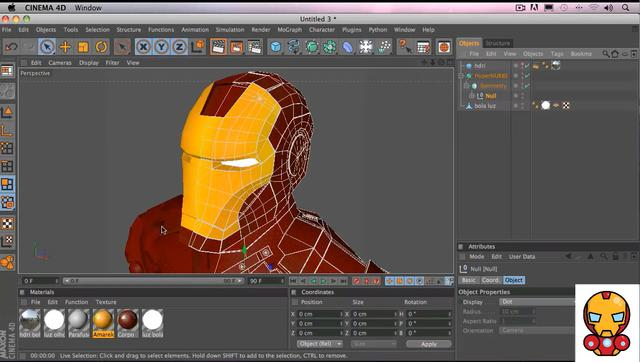Open the deformer objects icon
The height and width of the screenshot is (362, 640).
coord(348,47)
